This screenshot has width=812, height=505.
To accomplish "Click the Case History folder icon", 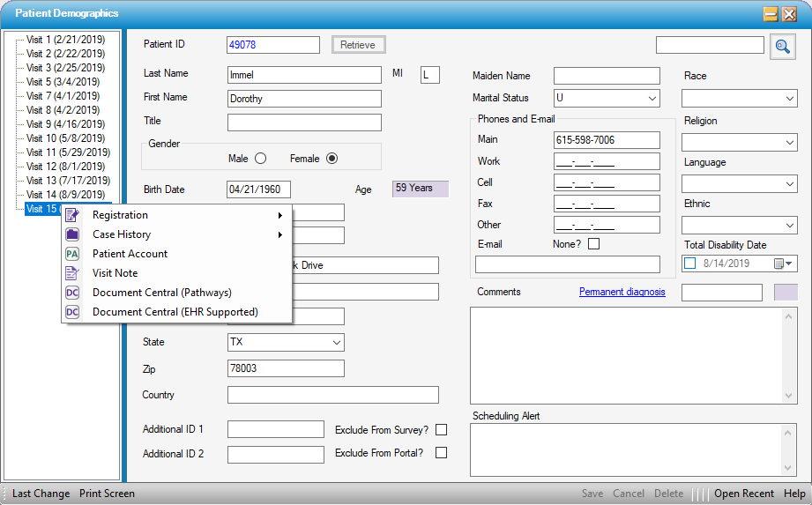I will point(72,234).
